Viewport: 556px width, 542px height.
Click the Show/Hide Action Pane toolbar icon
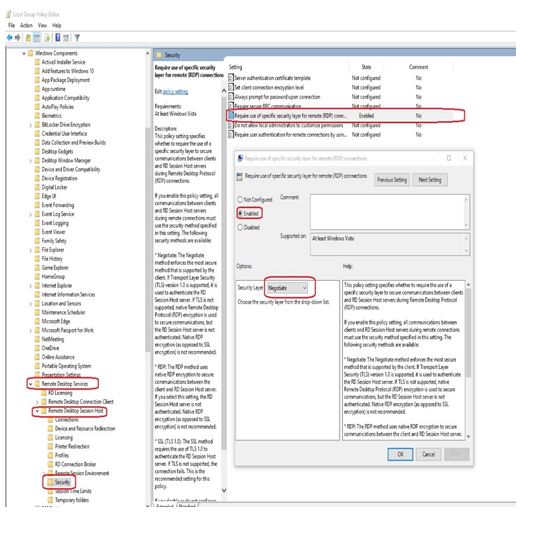coord(66,38)
